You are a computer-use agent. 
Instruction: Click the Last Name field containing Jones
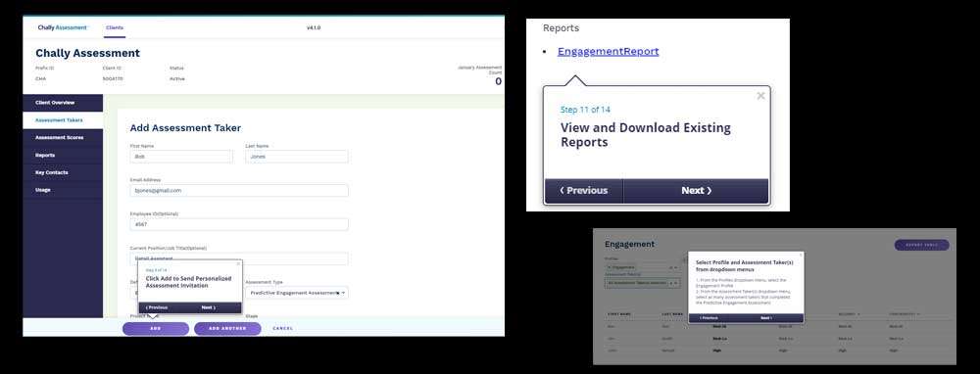pos(297,157)
